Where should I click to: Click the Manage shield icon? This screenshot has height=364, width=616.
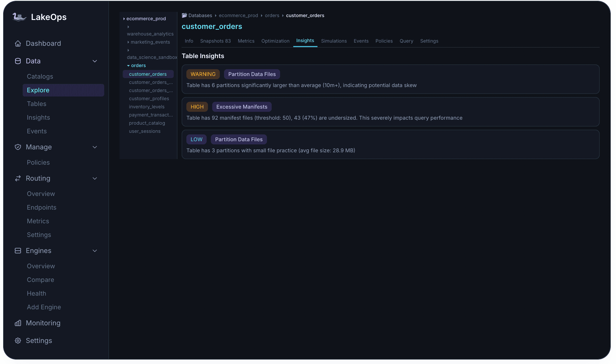[18, 147]
